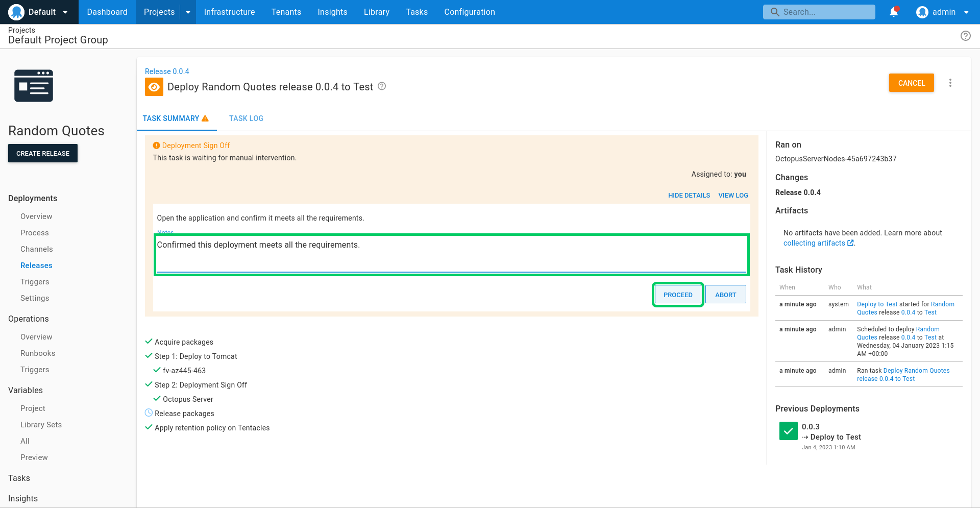Open Library Sets in sidebar
The width and height of the screenshot is (980, 508).
click(41, 425)
